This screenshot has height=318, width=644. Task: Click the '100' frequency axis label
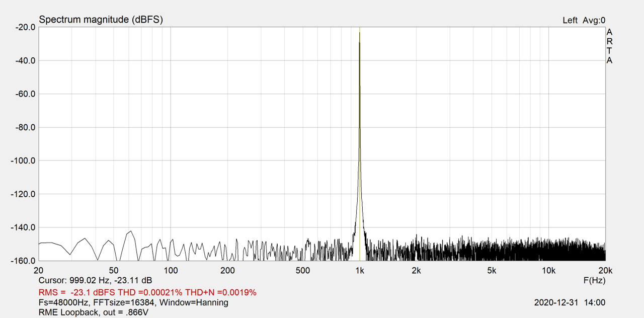tap(171, 270)
